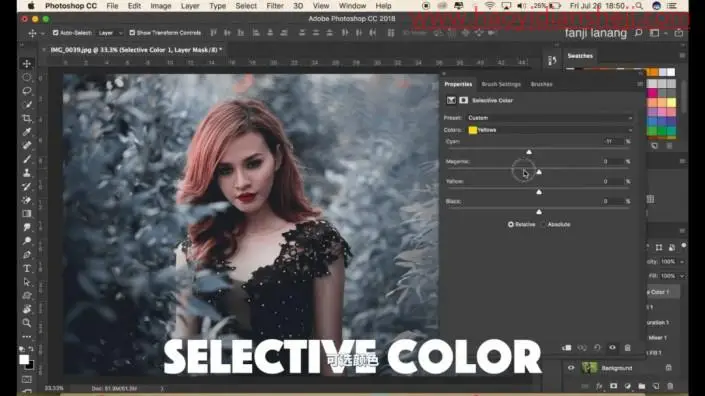The image size is (705, 396).
Task: Click the Magenta slider handle
Action: tap(539, 172)
